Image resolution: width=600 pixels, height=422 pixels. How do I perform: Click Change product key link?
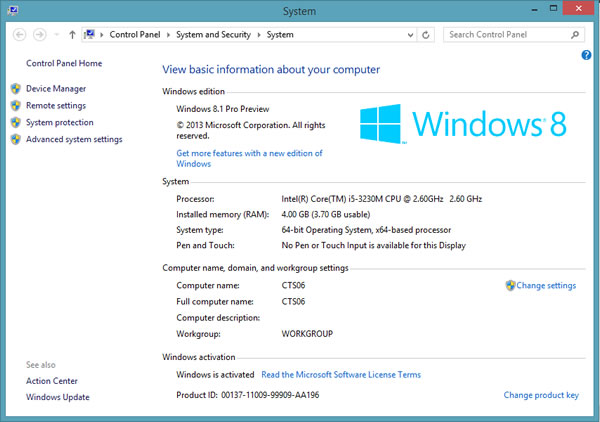541,395
